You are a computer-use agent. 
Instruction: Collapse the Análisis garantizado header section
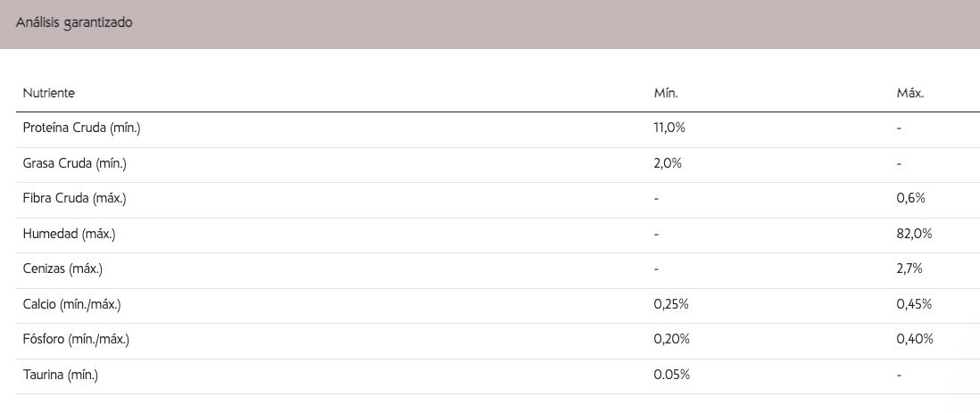tap(490, 24)
